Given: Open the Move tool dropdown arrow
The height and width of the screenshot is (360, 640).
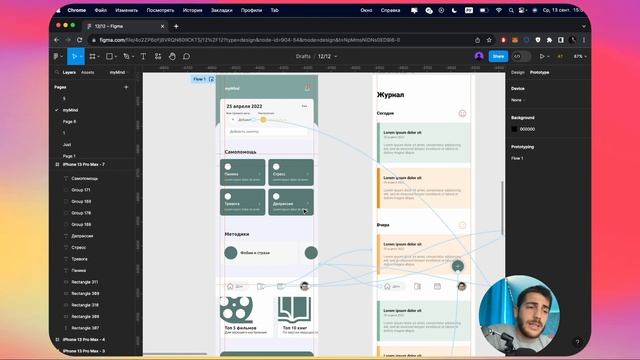Looking at the screenshot, I should pos(81,57).
